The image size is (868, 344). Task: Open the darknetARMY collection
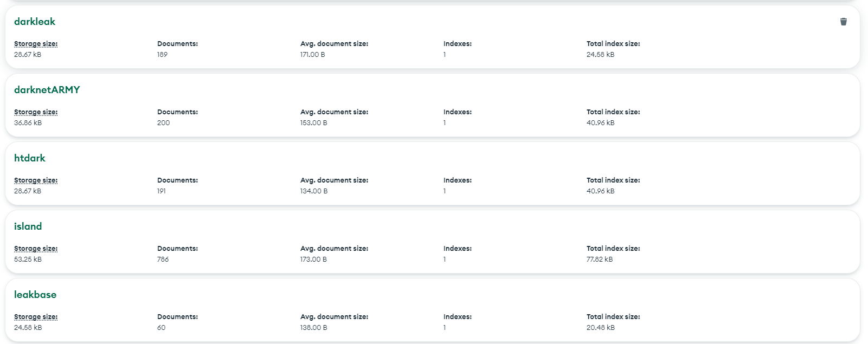tap(47, 90)
